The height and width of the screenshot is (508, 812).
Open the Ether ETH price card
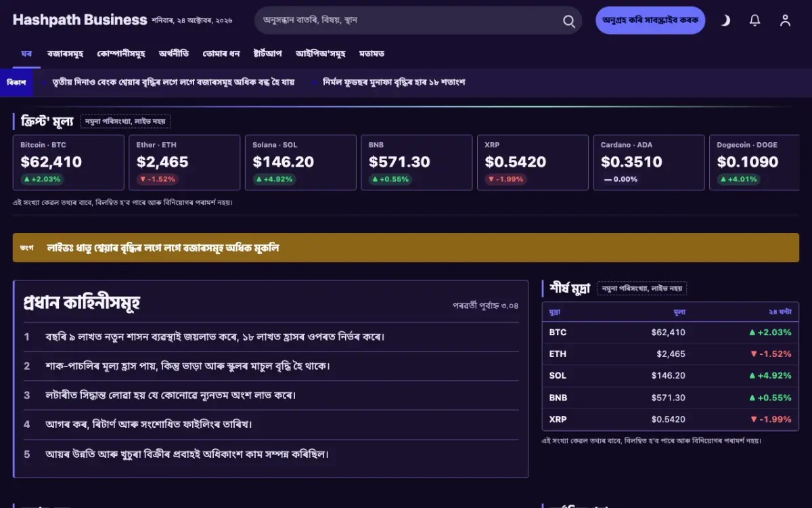[x=185, y=163]
